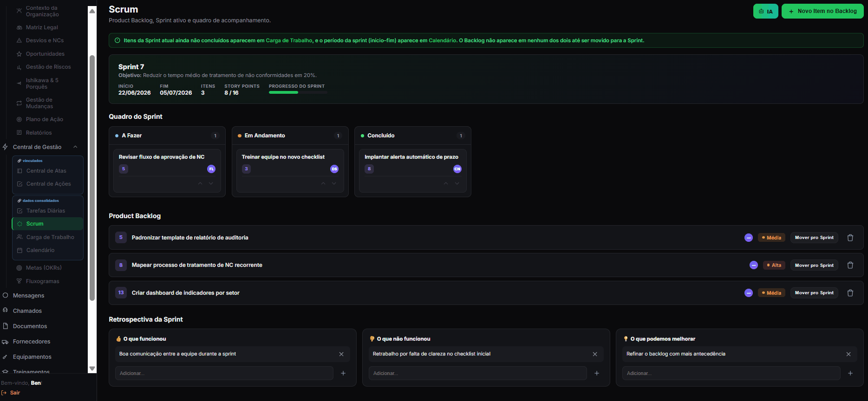The image size is (868, 401).
Task: Click the DS avatar on Treinar equipe card
Action: tap(334, 169)
